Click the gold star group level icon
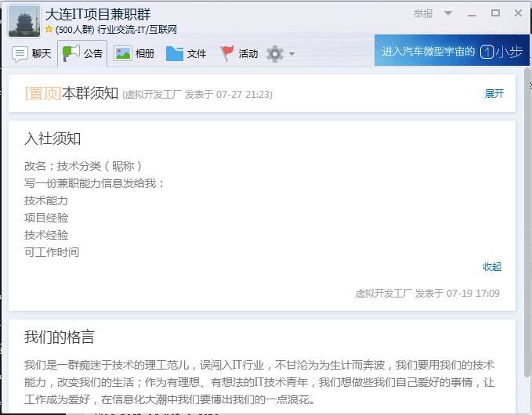 49,29
